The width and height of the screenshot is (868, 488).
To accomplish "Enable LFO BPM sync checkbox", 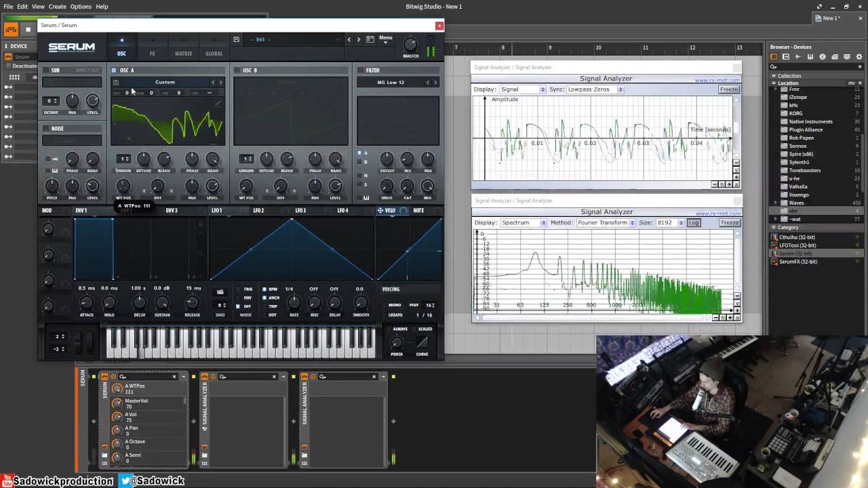I will (x=265, y=289).
